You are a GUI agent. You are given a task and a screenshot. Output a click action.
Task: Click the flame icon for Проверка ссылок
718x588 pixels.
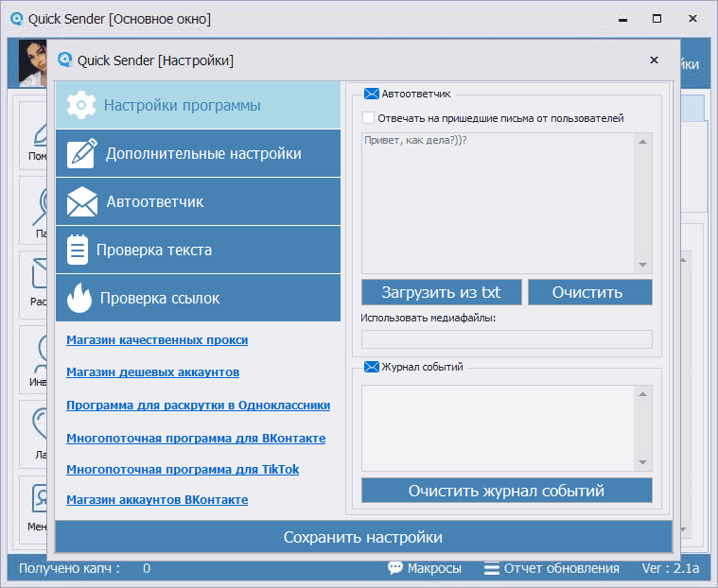point(79,298)
